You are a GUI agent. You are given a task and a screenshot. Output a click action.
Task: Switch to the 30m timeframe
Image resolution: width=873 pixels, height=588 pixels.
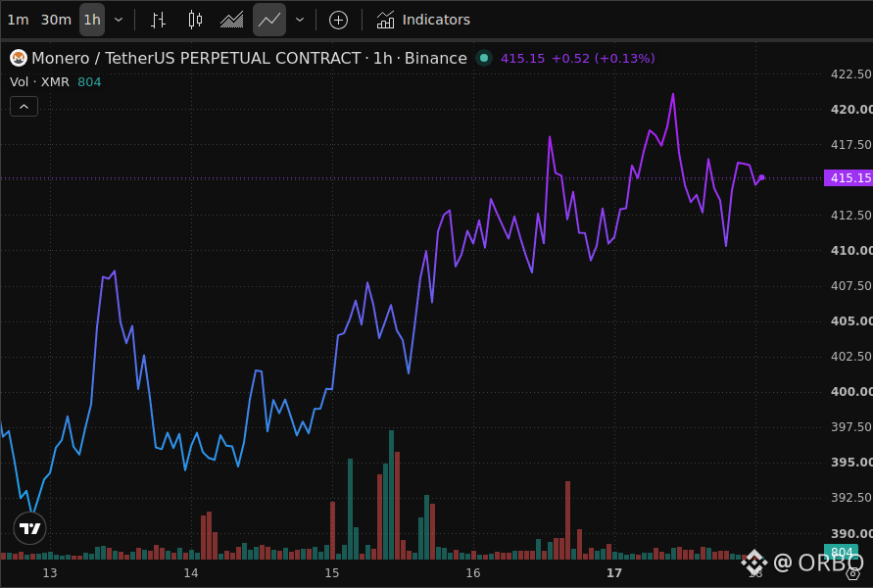pyautogui.click(x=56, y=20)
